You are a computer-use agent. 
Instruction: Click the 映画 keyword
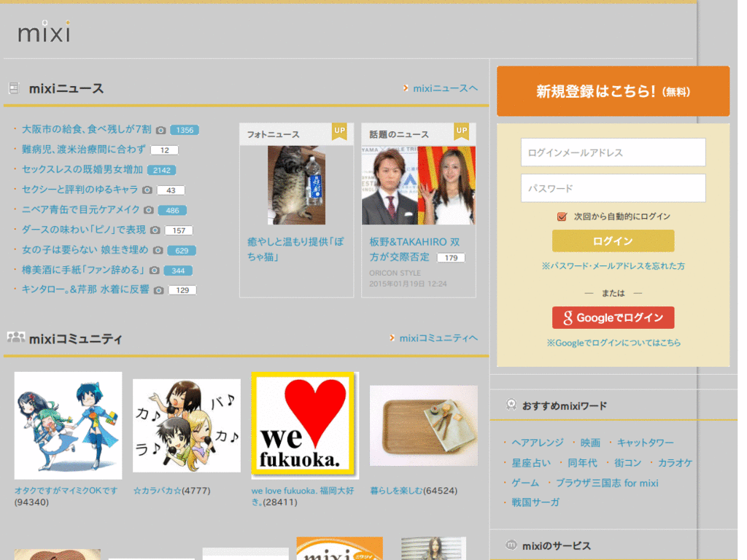tap(590, 443)
